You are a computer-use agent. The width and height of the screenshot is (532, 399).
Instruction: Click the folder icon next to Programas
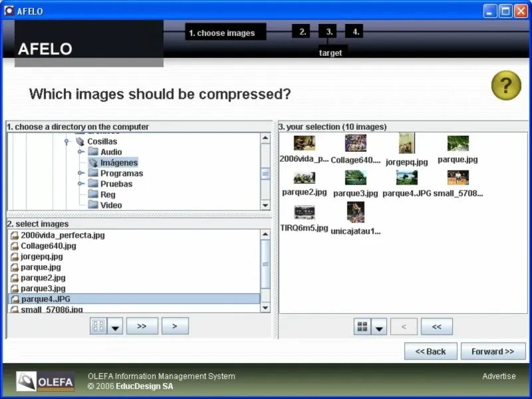(x=93, y=173)
